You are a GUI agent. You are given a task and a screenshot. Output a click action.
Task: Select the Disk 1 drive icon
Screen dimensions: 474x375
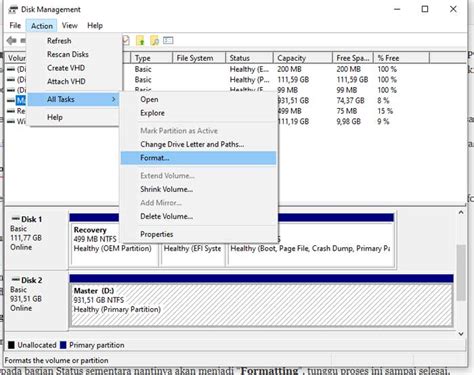click(x=16, y=219)
